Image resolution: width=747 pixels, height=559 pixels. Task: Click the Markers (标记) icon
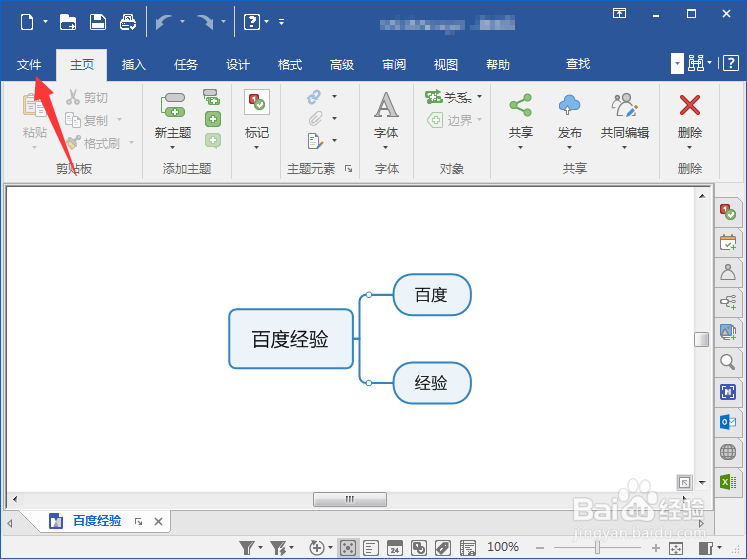coord(257,102)
